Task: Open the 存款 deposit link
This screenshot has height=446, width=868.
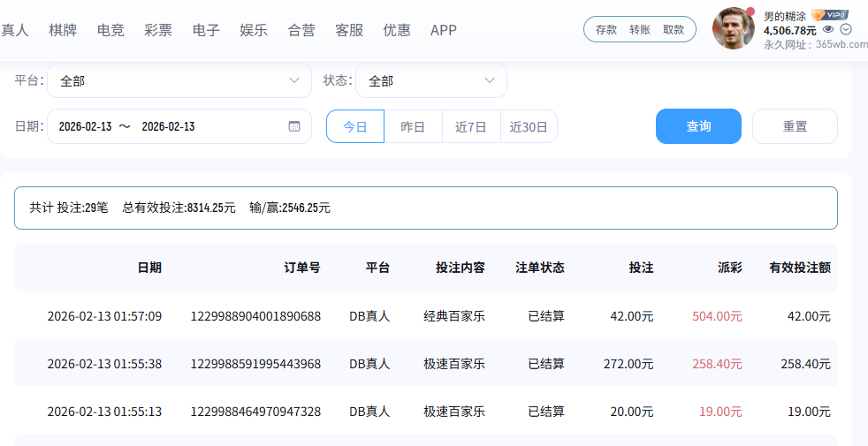Action: tap(606, 29)
